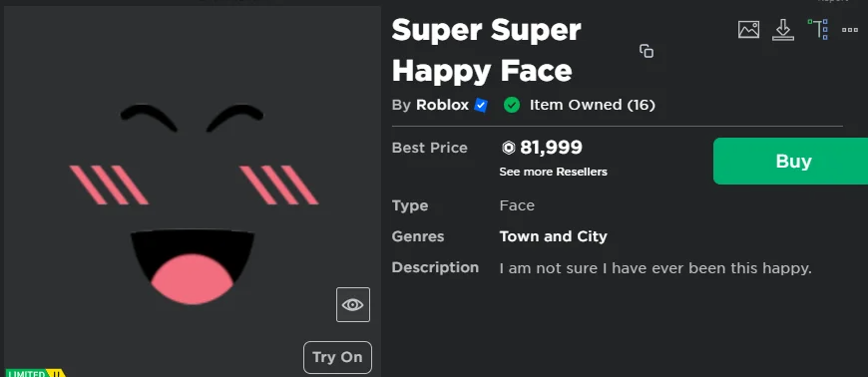
Task: Click the item description text
Action: pos(655,268)
